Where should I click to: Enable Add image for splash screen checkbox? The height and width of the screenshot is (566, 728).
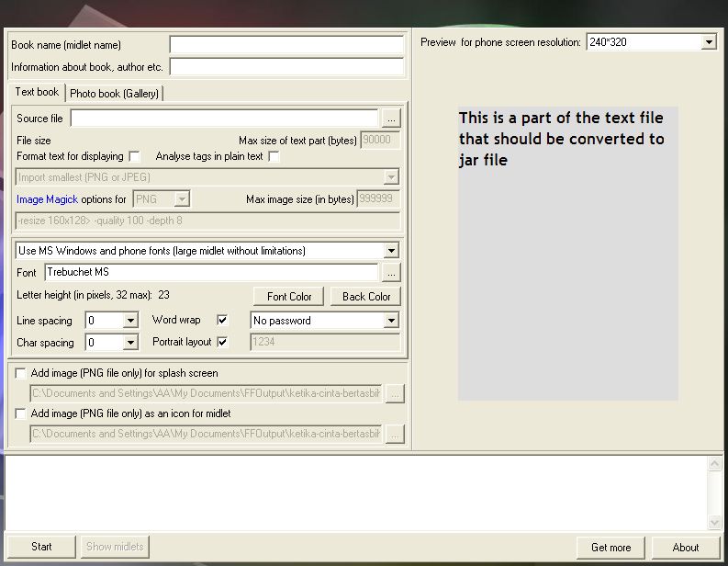tap(20, 373)
